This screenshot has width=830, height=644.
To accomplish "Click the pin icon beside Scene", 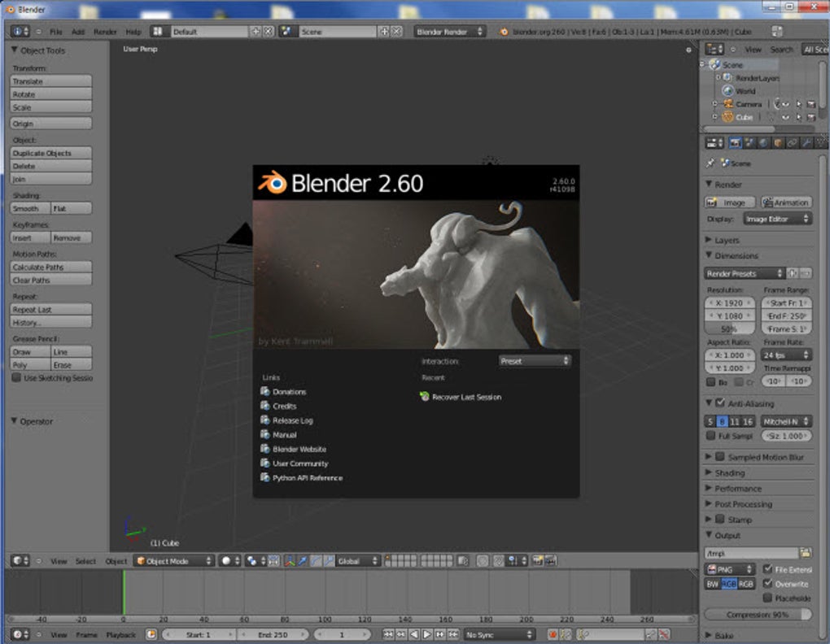I will 710,163.
